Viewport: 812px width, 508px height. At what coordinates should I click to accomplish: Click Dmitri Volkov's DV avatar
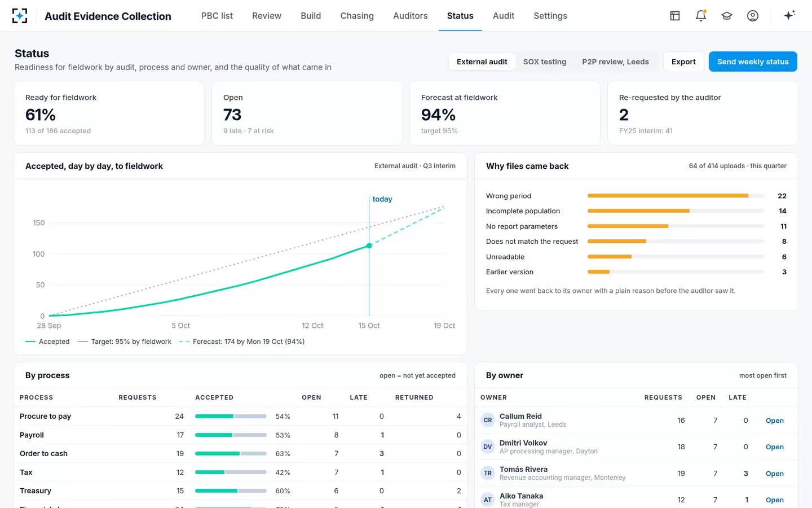tap(488, 446)
